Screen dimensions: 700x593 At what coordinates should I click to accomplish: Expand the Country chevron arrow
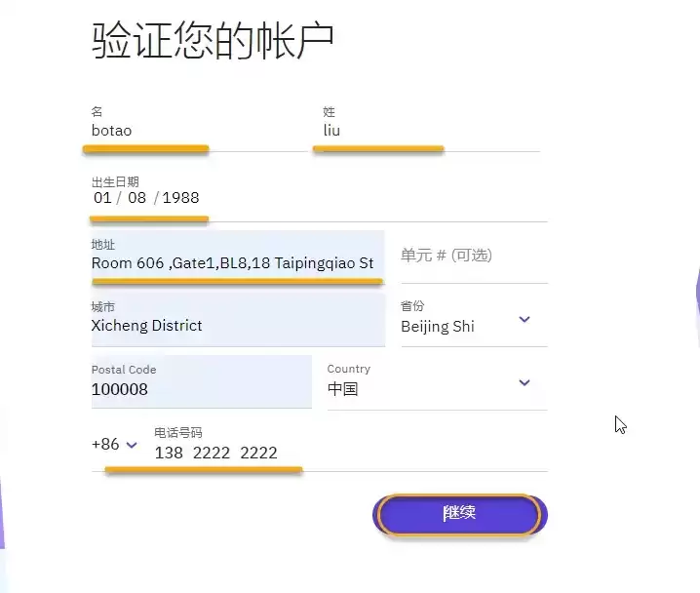525,382
